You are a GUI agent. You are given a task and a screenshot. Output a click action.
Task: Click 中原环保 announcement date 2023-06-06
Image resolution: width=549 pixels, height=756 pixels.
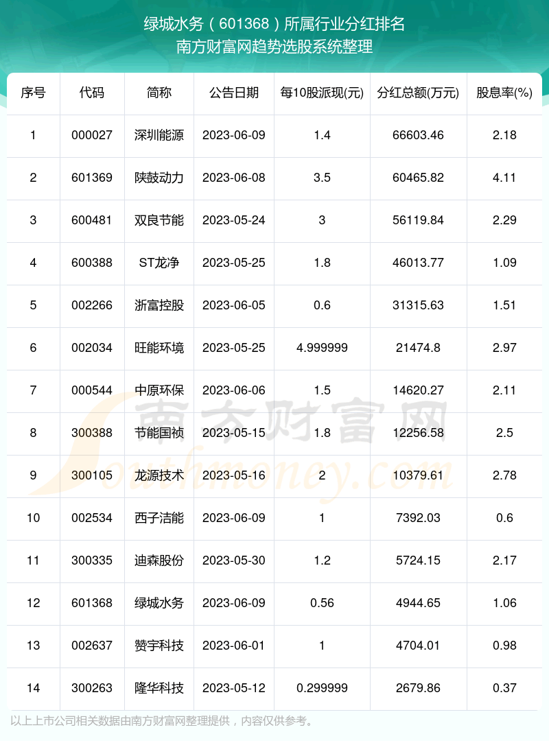[x=234, y=390]
